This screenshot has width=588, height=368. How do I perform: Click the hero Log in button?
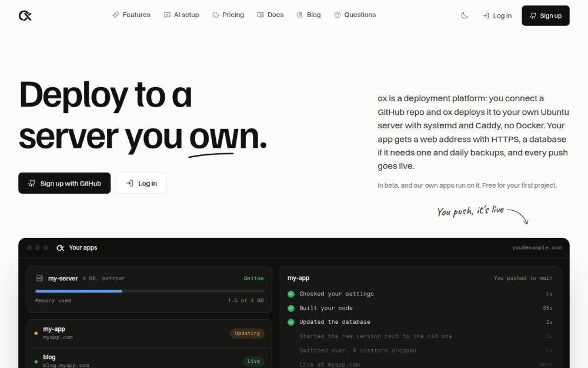141,183
